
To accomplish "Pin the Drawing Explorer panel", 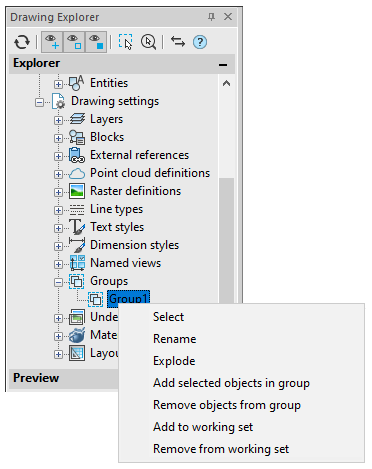I will point(211,17).
